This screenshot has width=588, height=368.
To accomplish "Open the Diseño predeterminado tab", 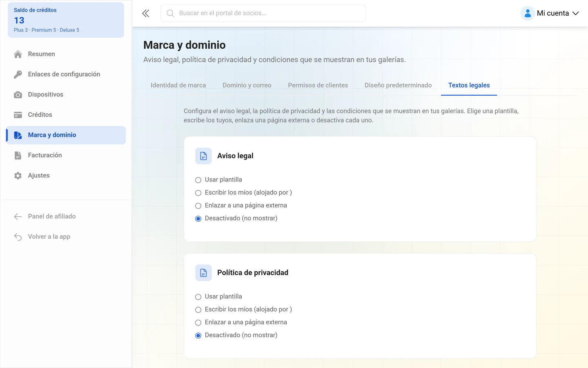I will (398, 85).
